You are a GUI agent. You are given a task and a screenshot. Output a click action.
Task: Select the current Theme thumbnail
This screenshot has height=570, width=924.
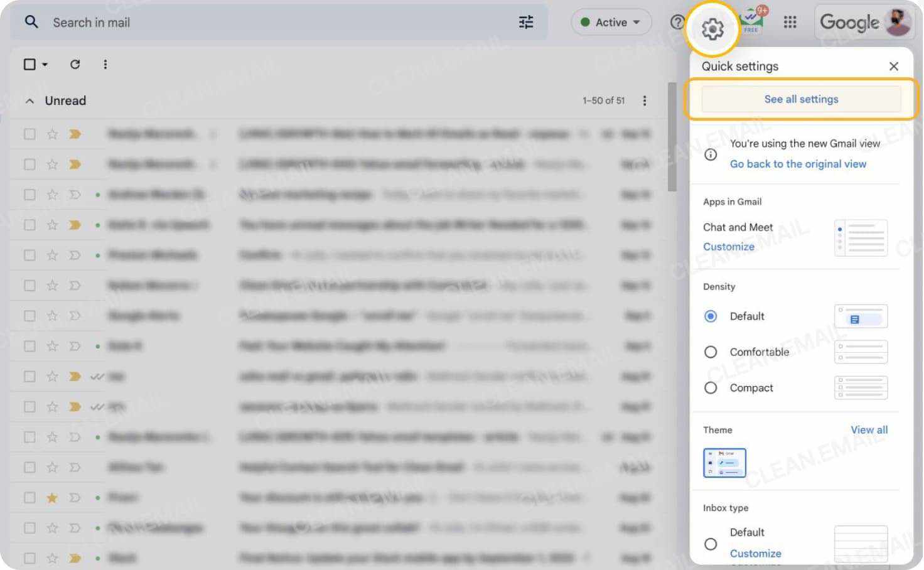click(x=724, y=463)
